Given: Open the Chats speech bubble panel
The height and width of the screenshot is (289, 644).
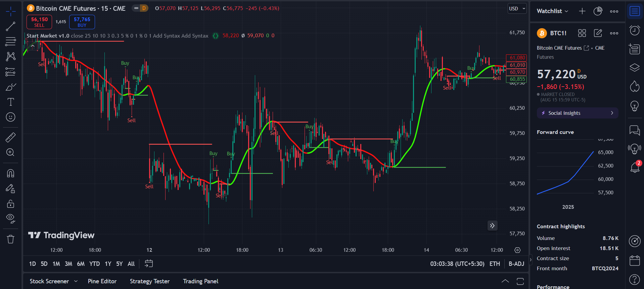Looking at the screenshot, I should (635, 130).
